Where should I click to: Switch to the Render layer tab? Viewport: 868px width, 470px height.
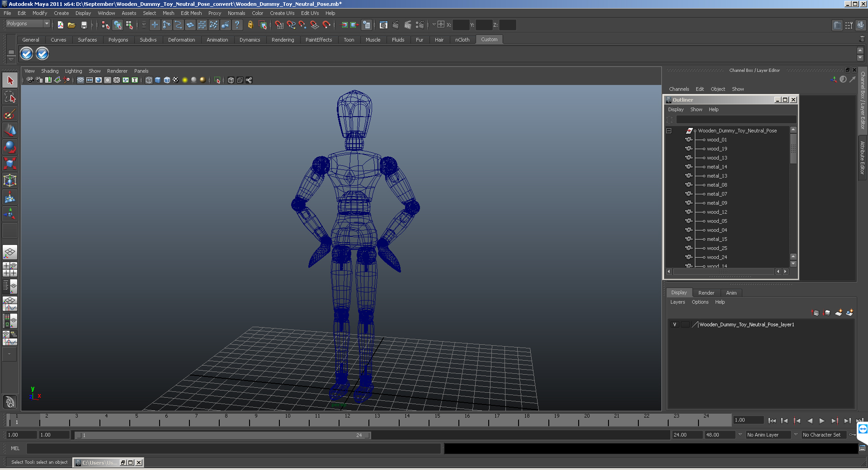tap(706, 293)
